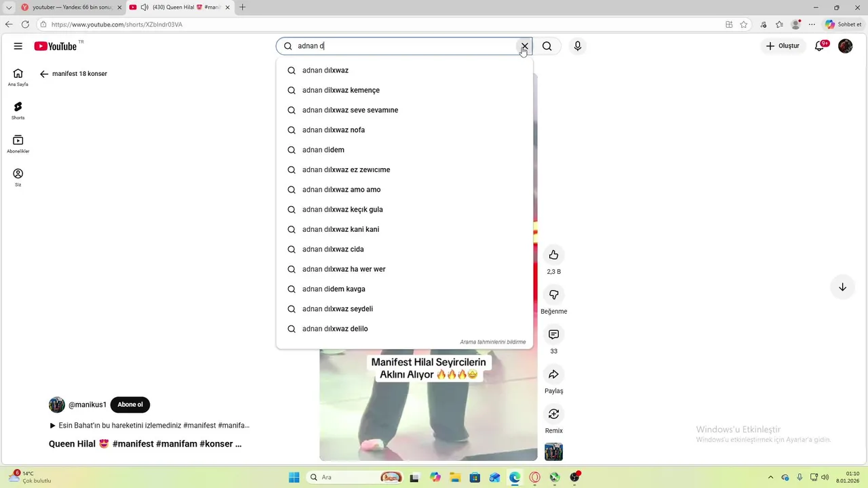Open the Siz profile page in sidebar
The image size is (868, 488).
[x=18, y=178]
